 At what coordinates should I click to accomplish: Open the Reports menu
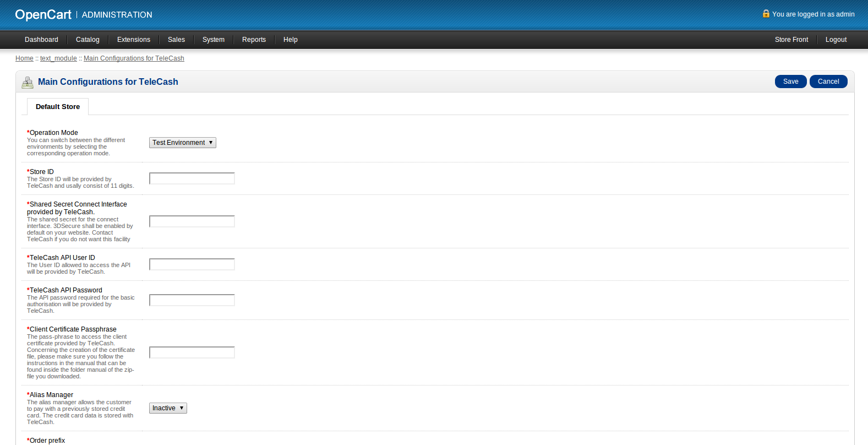coord(254,40)
